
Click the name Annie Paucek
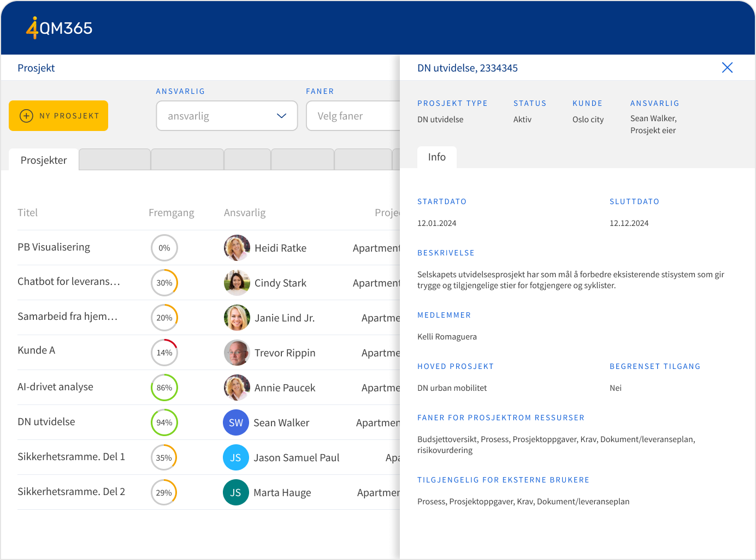(285, 388)
